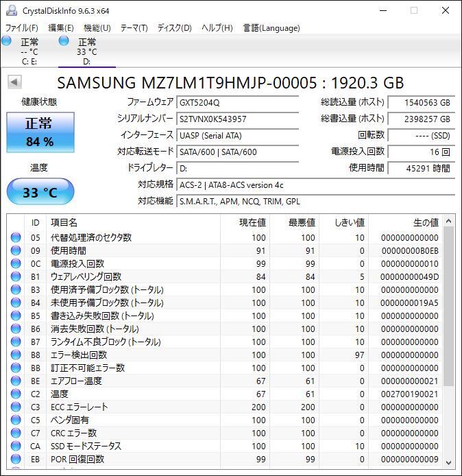The height and width of the screenshot is (476, 462).
Task: Click status orb in row B8 エラー検出回数
Action: (16, 355)
